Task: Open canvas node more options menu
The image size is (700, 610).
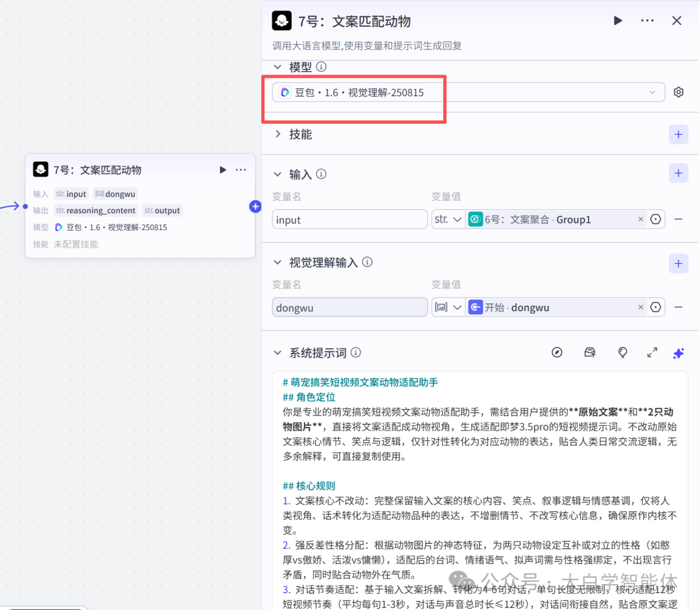Action: (240, 170)
